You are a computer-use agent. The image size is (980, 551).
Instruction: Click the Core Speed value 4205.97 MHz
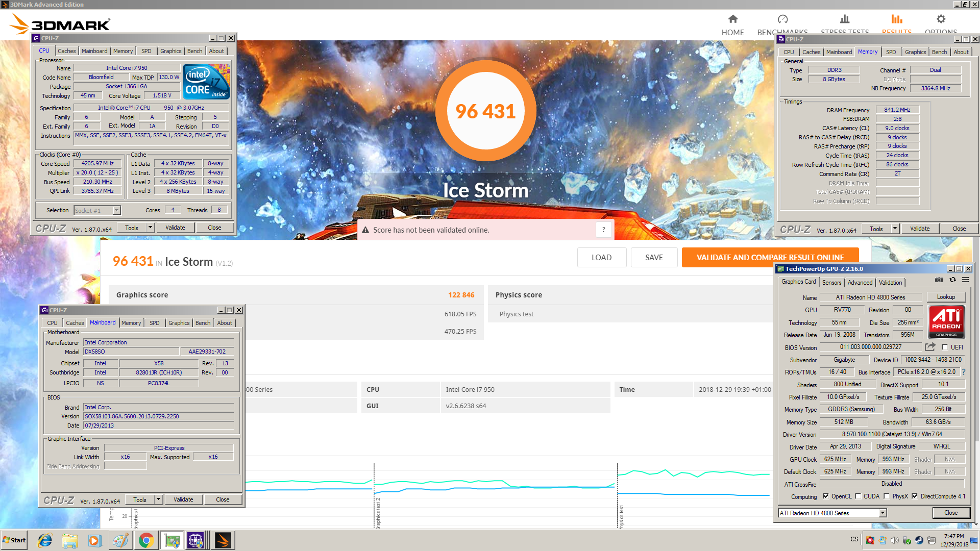(97, 164)
